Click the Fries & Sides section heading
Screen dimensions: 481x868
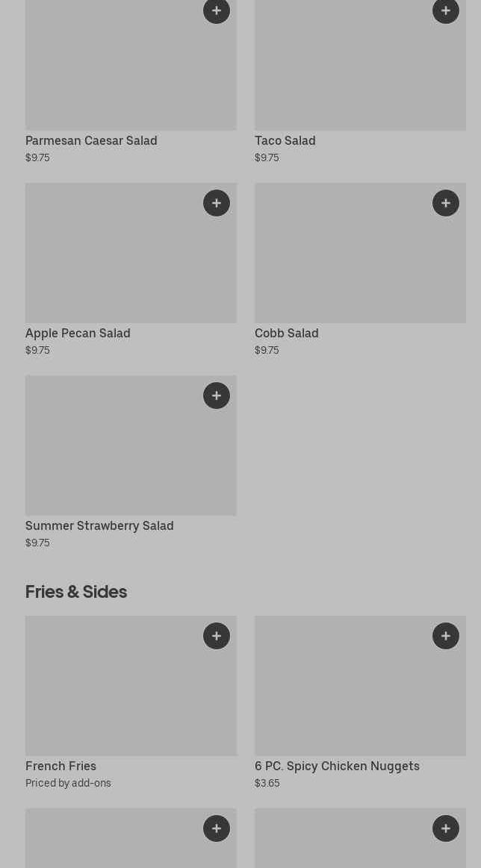[x=76, y=591]
